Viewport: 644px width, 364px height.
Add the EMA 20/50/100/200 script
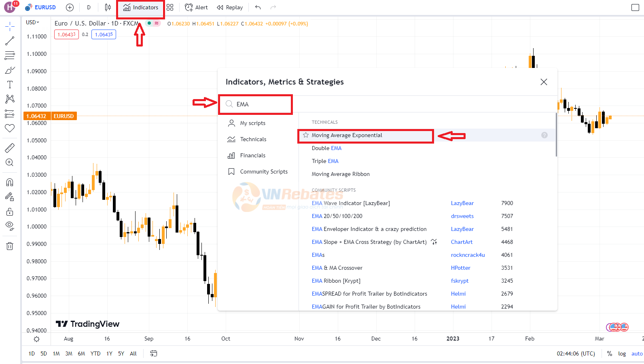pos(337,216)
